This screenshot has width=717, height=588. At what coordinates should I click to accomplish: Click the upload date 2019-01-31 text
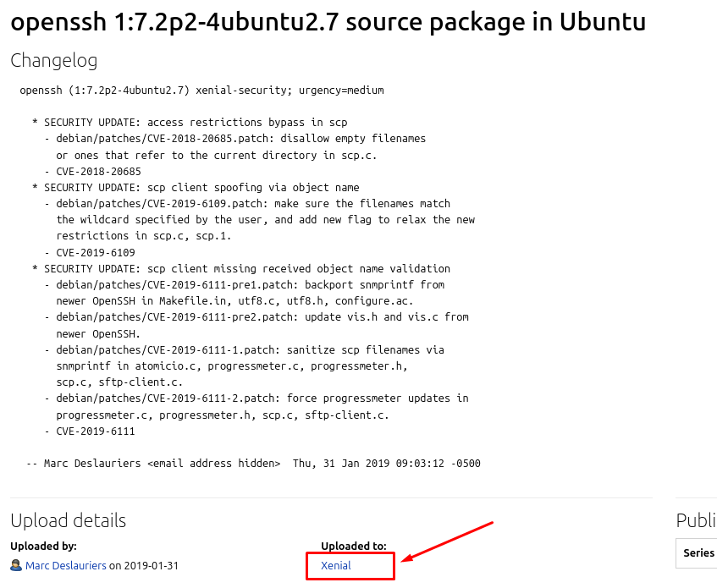(151, 565)
